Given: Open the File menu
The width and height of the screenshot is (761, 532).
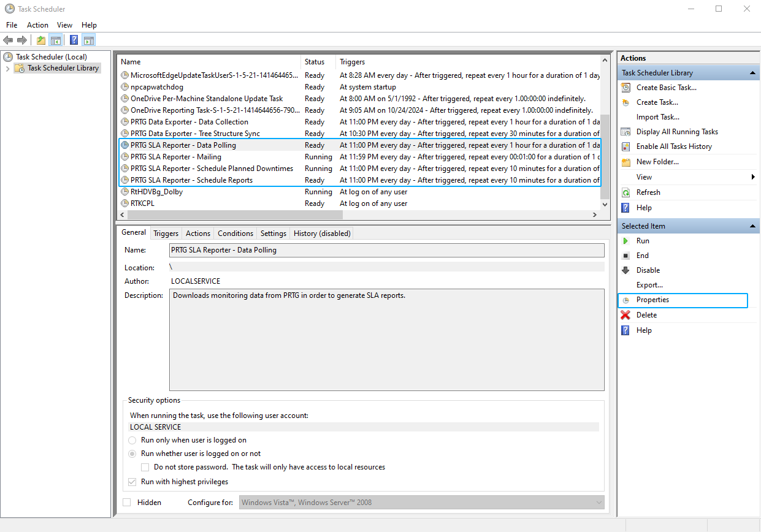Looking at the screenshot, I should [12, 25].
